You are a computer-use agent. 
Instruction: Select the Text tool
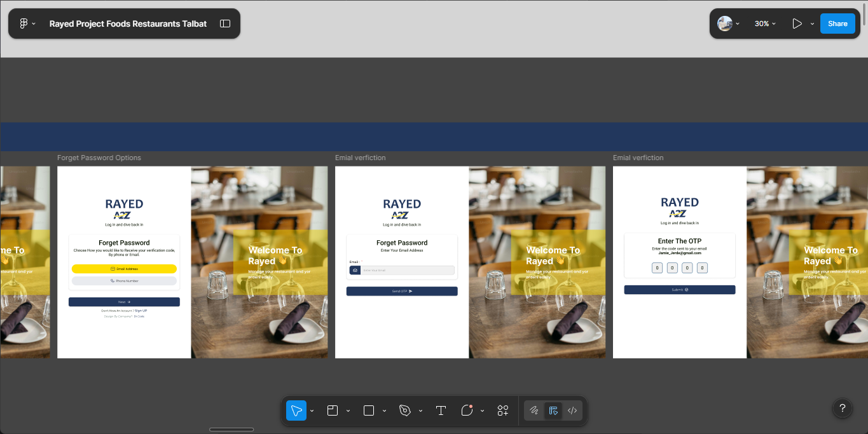[441, 410]
